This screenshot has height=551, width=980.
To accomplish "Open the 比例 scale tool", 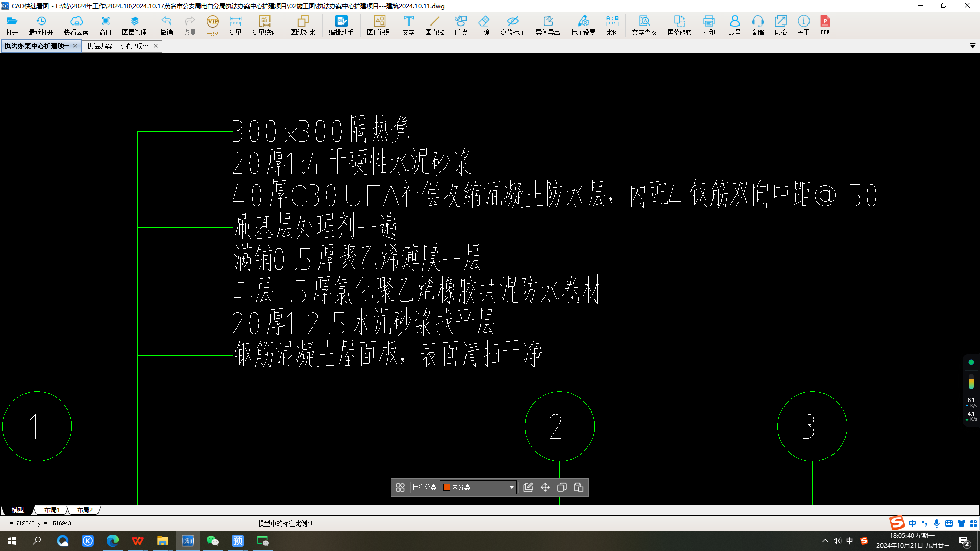I will [x=612, y=25].
